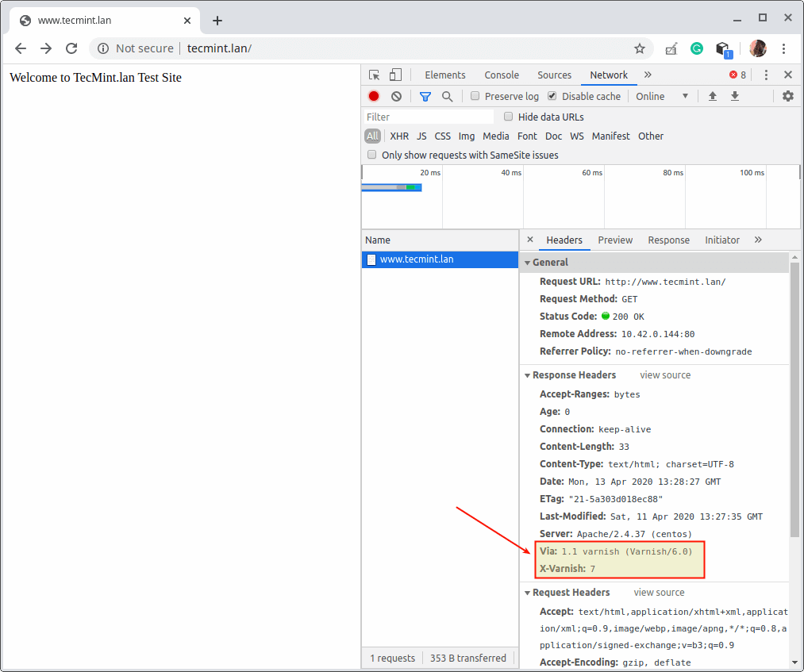Filter requests by WS

(x=577, y=136)
